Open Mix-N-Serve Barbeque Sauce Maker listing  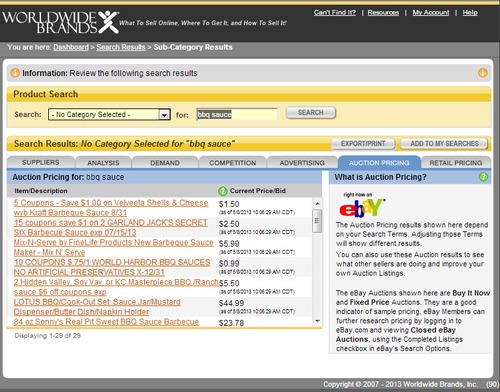tap(113, 247)
